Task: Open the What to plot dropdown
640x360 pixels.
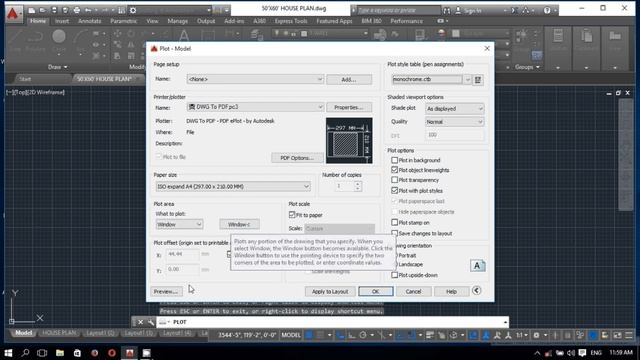Action: click(179, 224)
